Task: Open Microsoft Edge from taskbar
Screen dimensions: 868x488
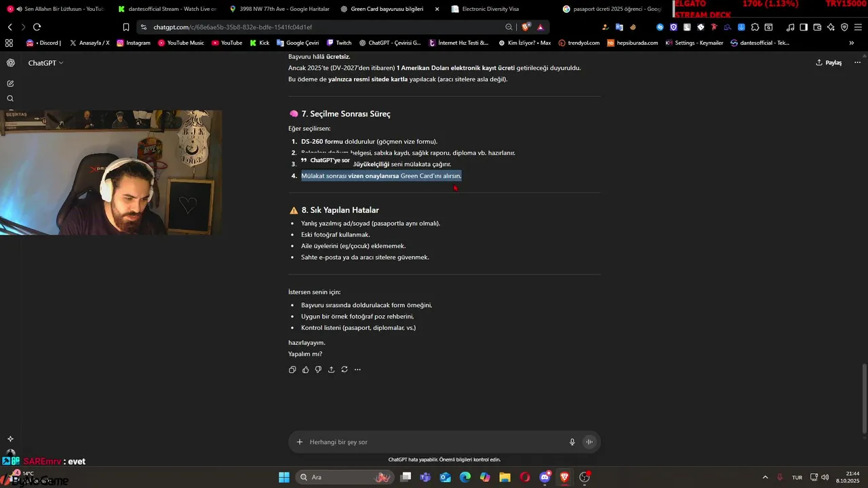Action: click(x=465, y=477)
